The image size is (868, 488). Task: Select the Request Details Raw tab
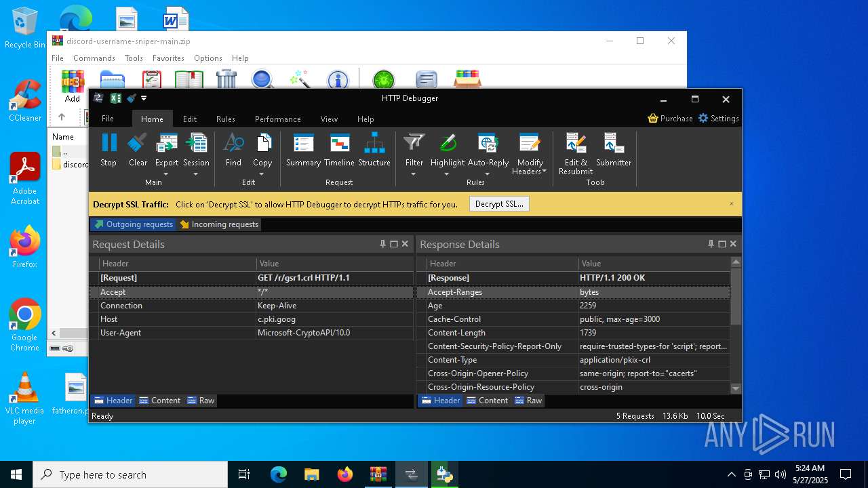coord(201,401)
